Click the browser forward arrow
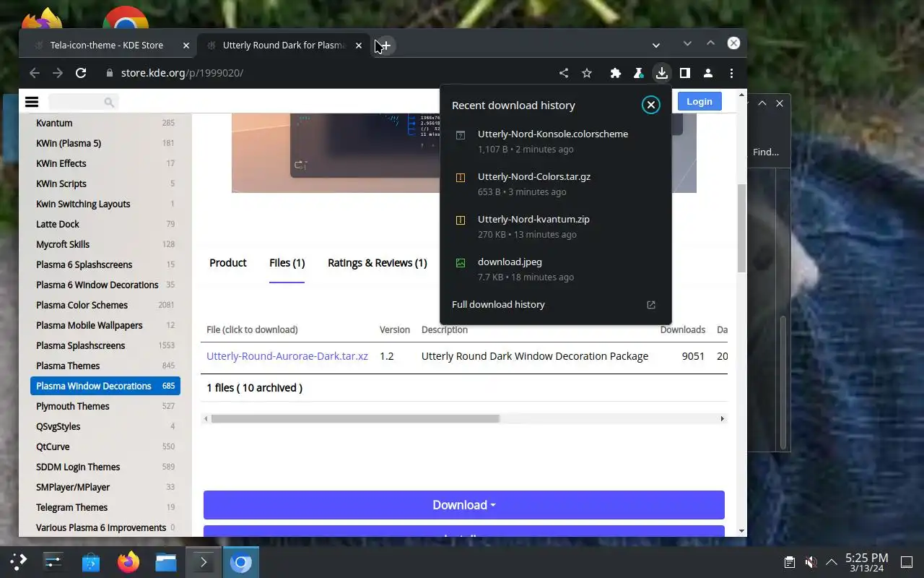 pos(58,73)
